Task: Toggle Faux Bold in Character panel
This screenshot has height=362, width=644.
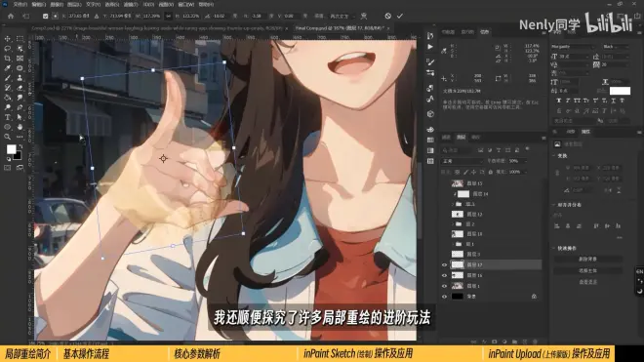Action: [x=558, y=101]
